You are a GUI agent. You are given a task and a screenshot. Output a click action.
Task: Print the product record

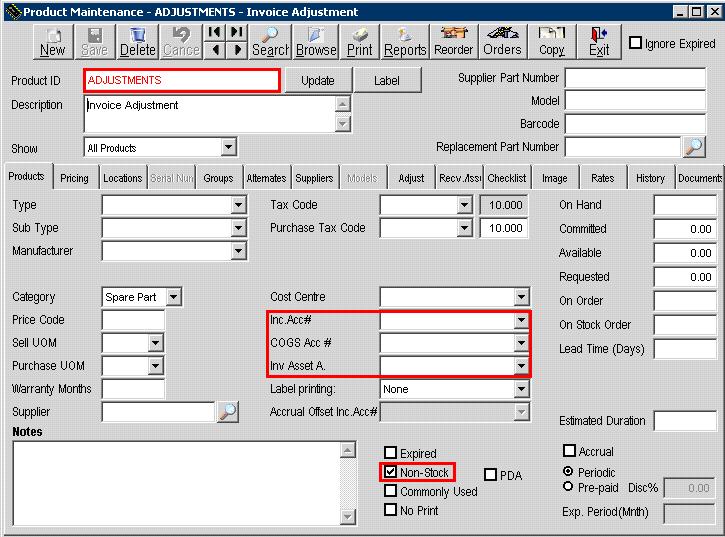click(360, 41)
